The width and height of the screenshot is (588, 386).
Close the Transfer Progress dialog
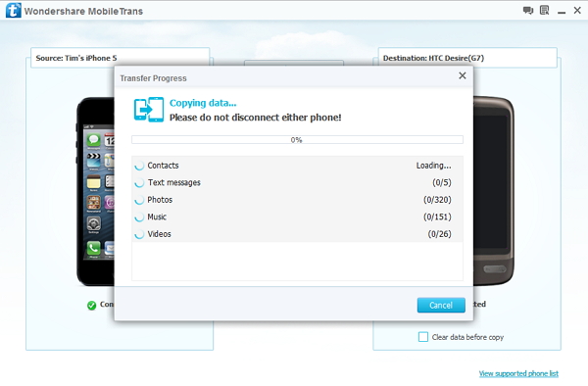[463, 75]
